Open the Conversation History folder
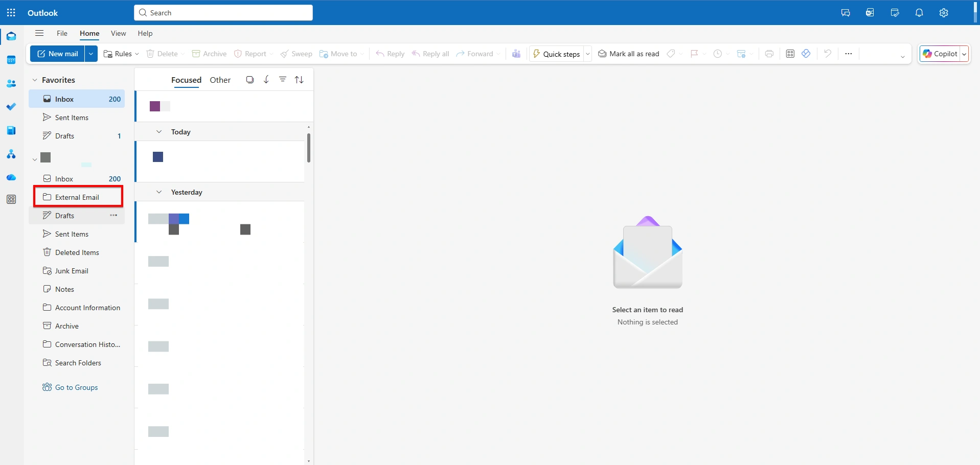The height and width of the screenshot is (465, 980). (77, 344)
